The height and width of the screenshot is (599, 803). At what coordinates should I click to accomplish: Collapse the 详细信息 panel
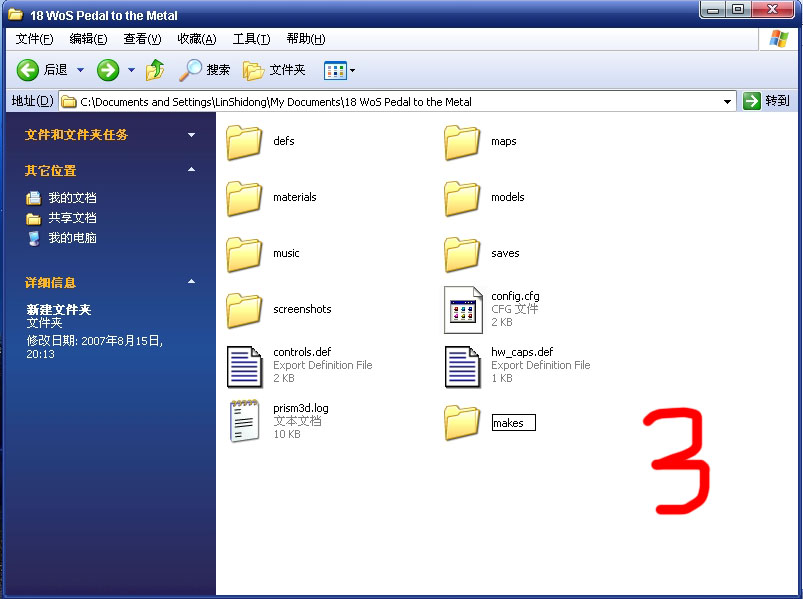pos(192,281)
